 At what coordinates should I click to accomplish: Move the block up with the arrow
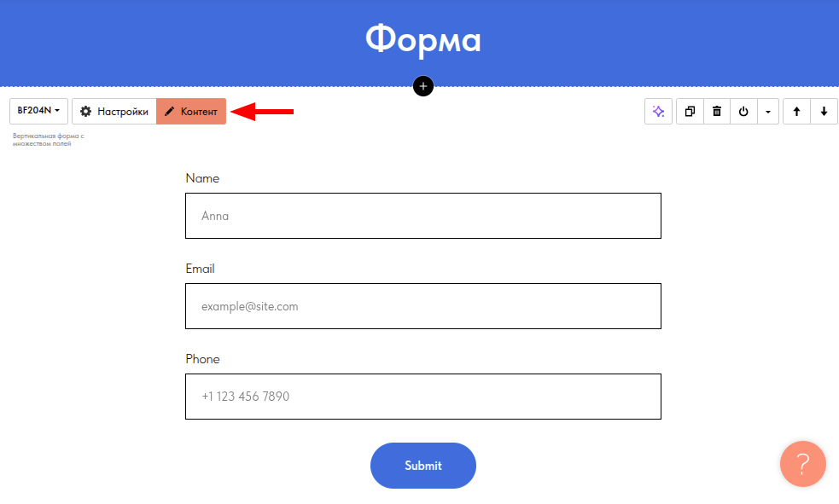[x=796, y=112]
